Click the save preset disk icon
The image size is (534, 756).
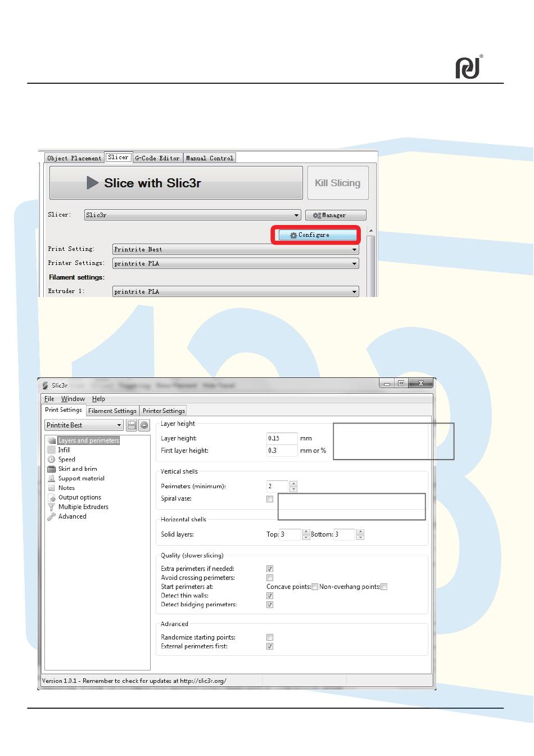click(132, 425)
